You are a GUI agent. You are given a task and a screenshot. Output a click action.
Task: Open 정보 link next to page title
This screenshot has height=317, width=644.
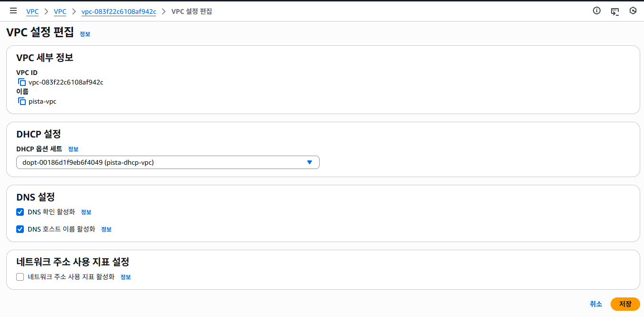[85, 34]
